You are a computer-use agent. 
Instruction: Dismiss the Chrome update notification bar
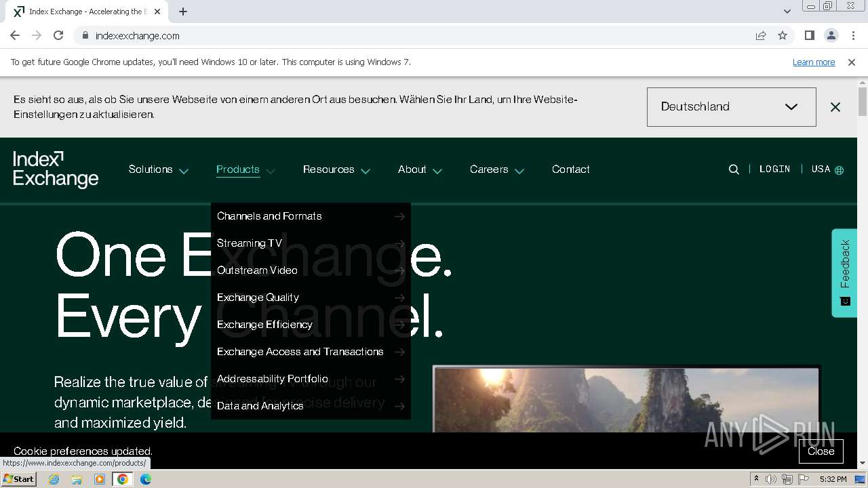pos(852,62)
